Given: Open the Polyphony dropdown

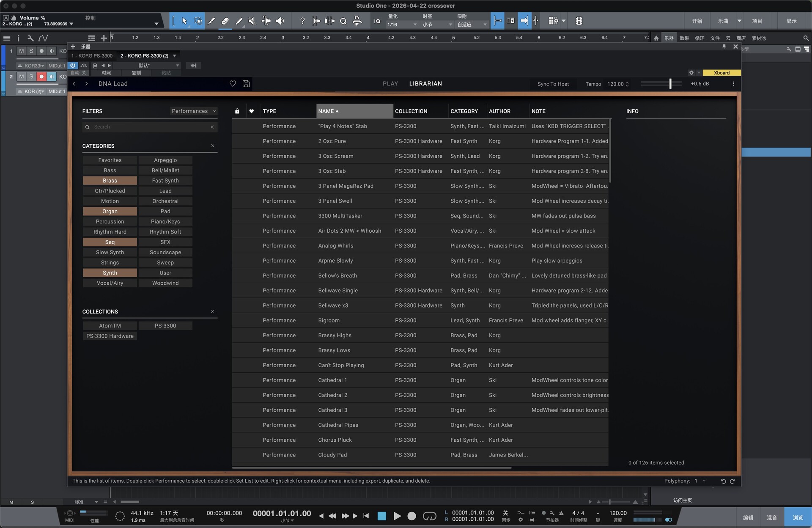Looking at the screenshot, I should coord(700,481).
